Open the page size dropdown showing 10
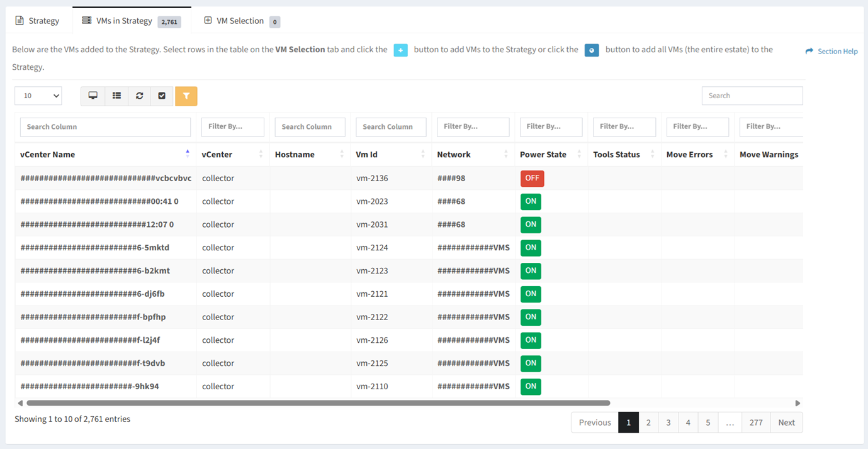This screenshot has width=868, height=449. click(x=38, y=96)
